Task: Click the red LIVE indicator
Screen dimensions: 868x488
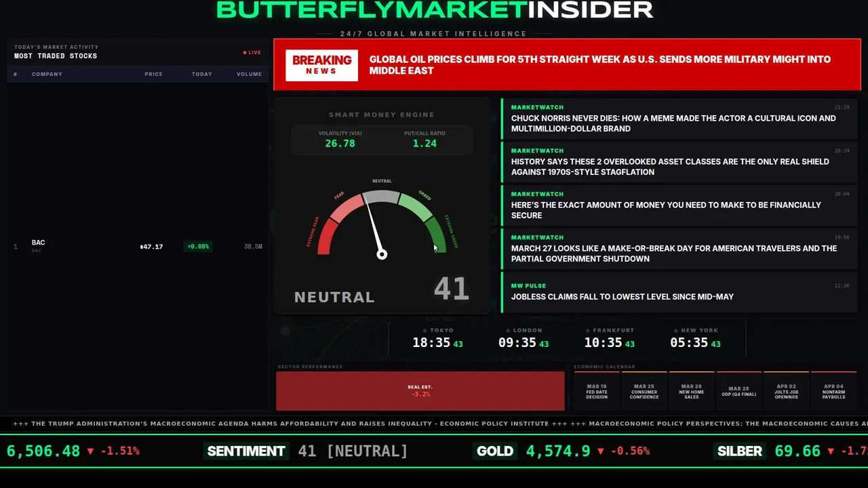Action: pos(252,52)
